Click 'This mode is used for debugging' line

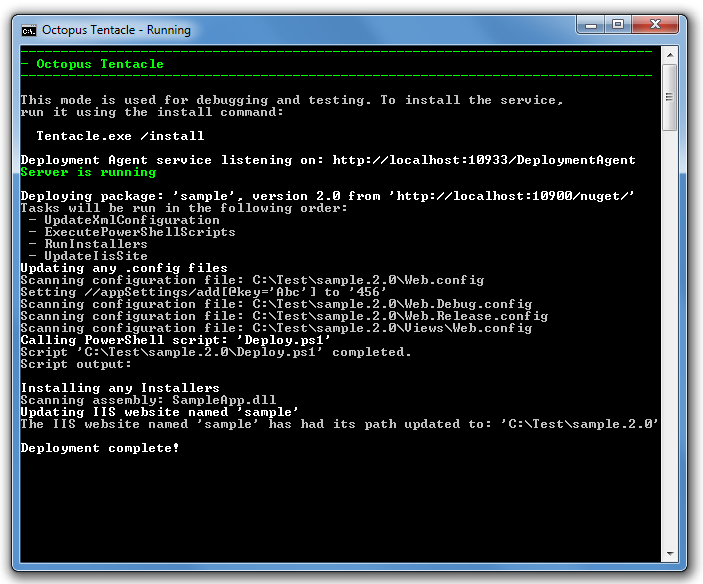(292, 100)
